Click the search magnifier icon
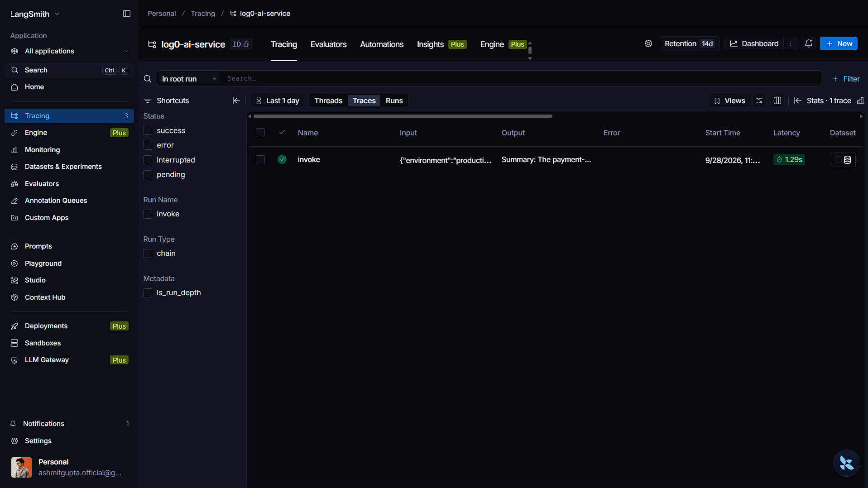The image size is (868, 488). (148, 79)
